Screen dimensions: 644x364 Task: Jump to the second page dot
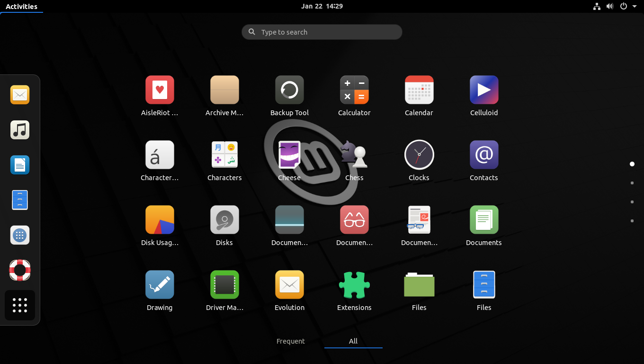(x=632, y=183)
